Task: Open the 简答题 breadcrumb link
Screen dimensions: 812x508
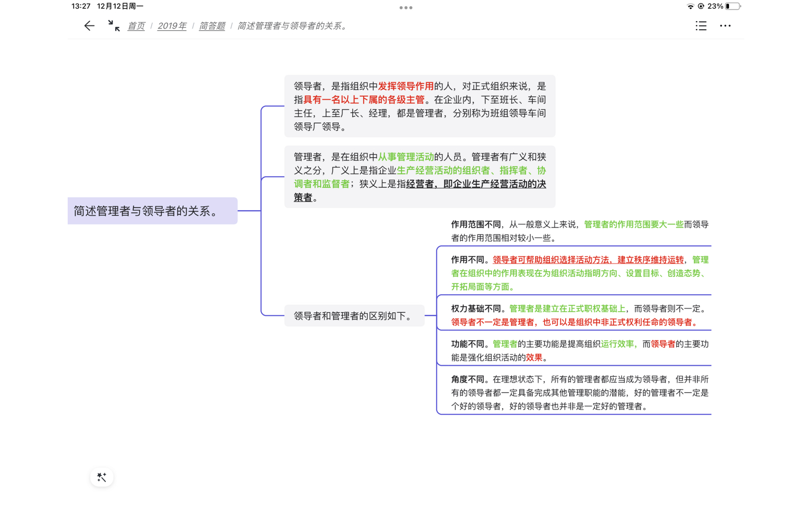Action: 212,26
